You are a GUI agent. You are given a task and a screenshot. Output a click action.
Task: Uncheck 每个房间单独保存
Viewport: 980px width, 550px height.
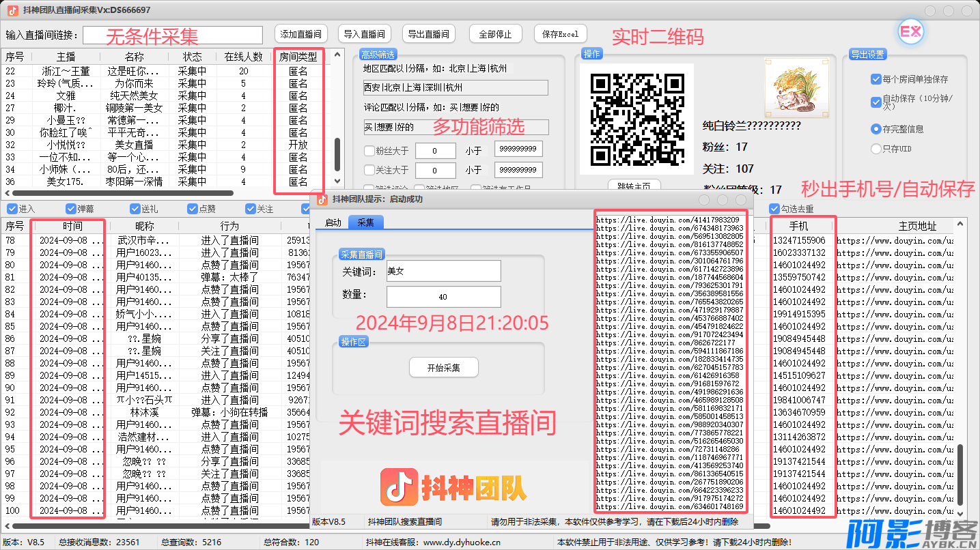coord(876,79)
